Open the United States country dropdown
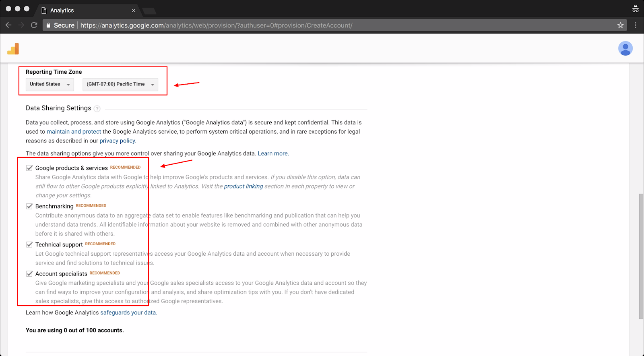 pyautogui.click(x=50, y=84)
